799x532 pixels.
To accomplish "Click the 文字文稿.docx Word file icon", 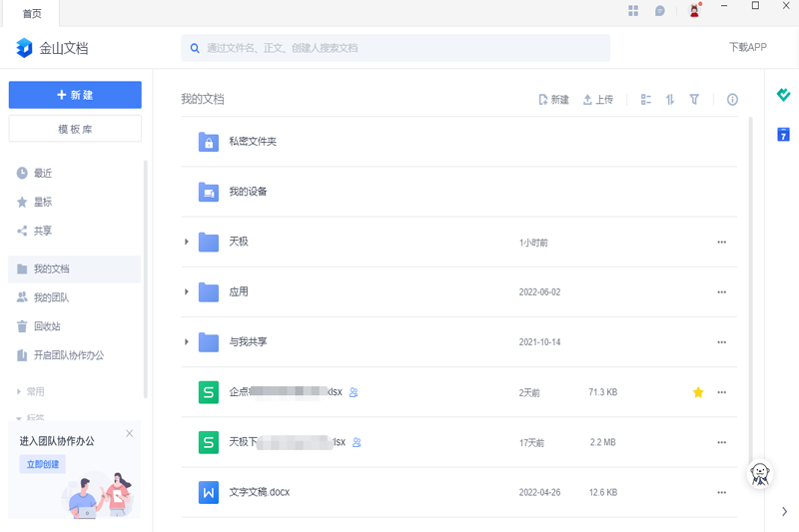I will (x=209, y=492).
